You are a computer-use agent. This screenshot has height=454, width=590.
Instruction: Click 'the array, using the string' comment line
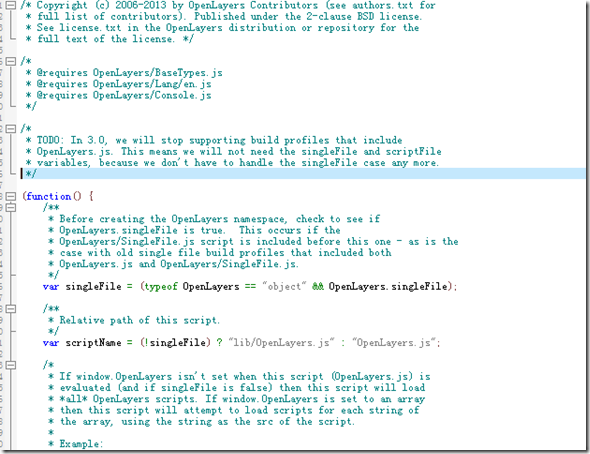pyautogui.click(x=201, y=422)
